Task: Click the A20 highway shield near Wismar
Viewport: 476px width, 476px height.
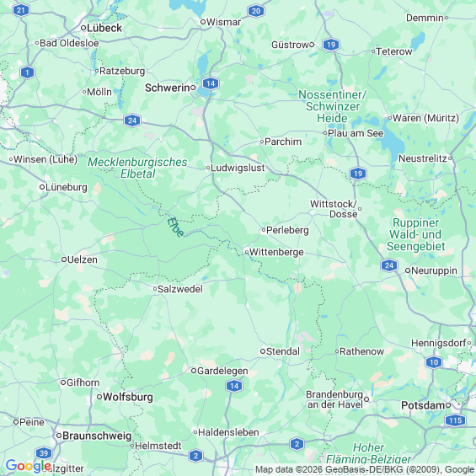Action: [x=256, y=11]
